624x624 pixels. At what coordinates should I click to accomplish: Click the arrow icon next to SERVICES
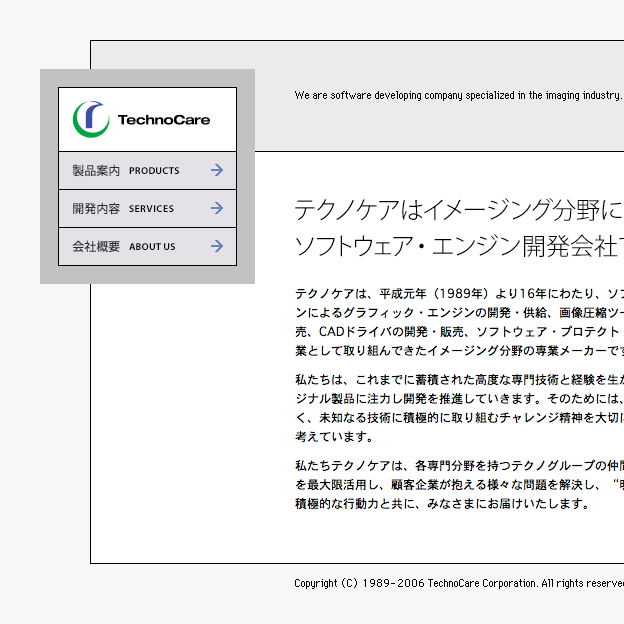pos(217,209)
